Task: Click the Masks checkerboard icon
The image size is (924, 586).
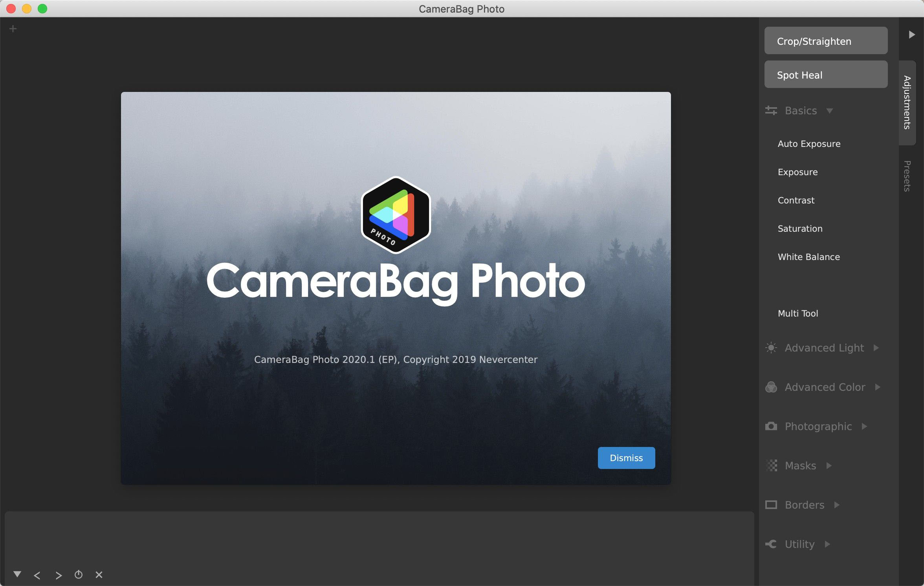Action: point(772,465)
